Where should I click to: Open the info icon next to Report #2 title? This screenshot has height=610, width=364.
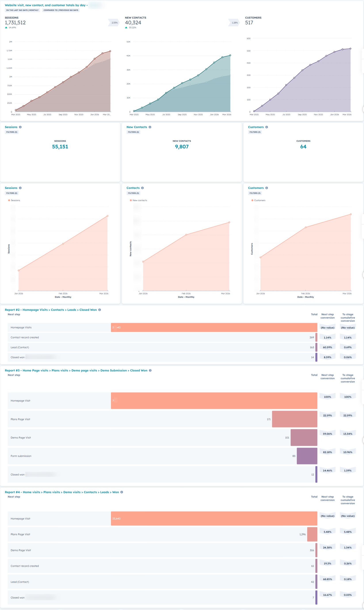coord(100,310)
